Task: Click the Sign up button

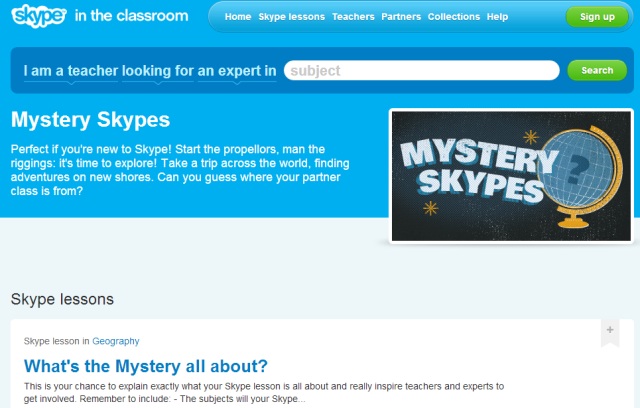Action: coord(597,17)
